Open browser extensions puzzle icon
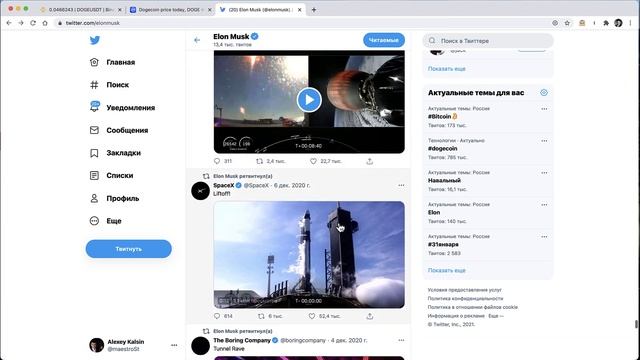 (606, 23)
